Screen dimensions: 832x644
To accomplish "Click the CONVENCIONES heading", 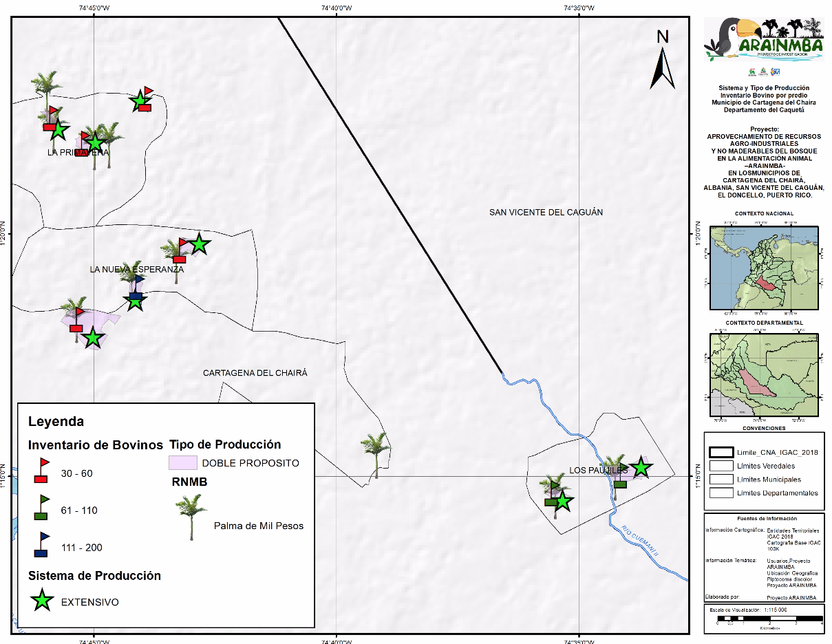I will tap(764, 428).
